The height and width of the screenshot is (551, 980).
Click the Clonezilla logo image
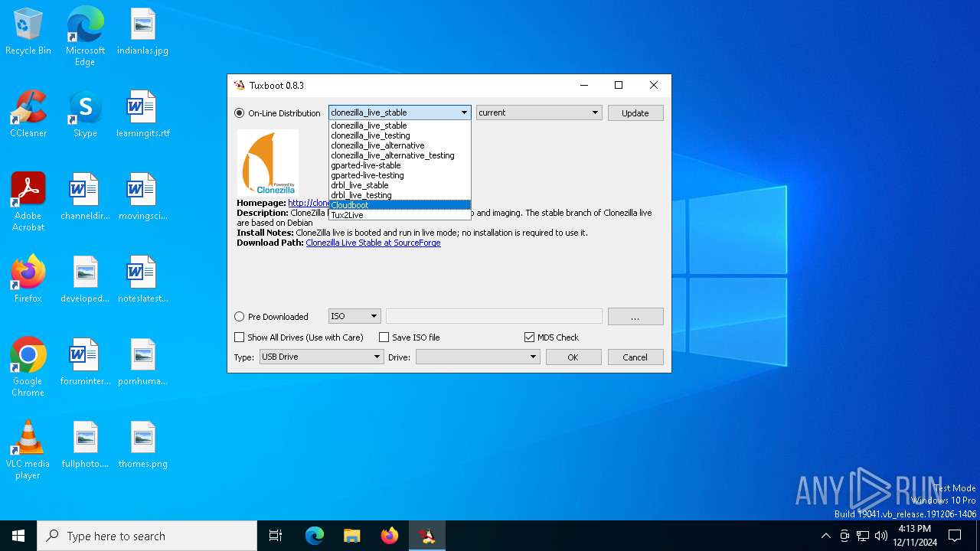point(268,163)
